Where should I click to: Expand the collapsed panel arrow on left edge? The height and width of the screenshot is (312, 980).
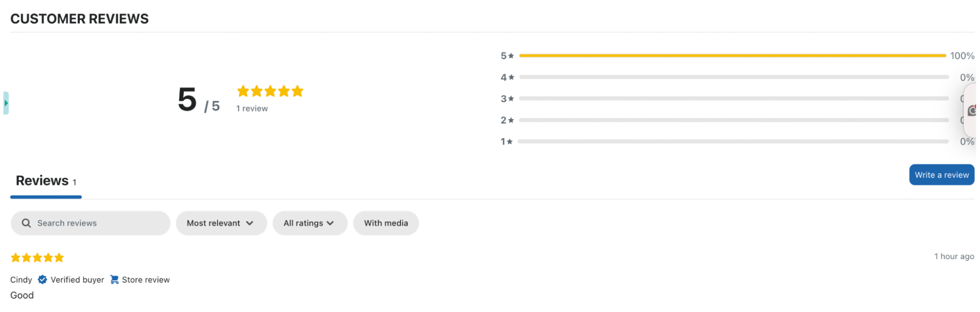pyautogui.click(x=6, y=103)
